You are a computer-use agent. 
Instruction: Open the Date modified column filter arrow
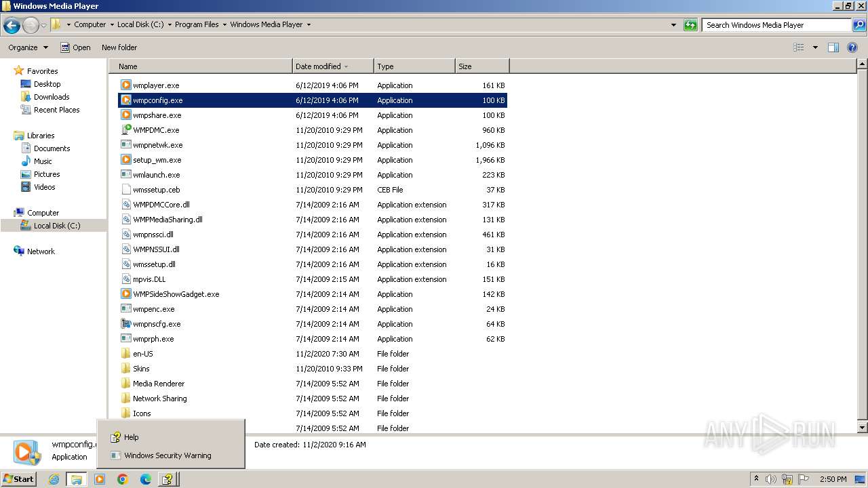[346, 66]
